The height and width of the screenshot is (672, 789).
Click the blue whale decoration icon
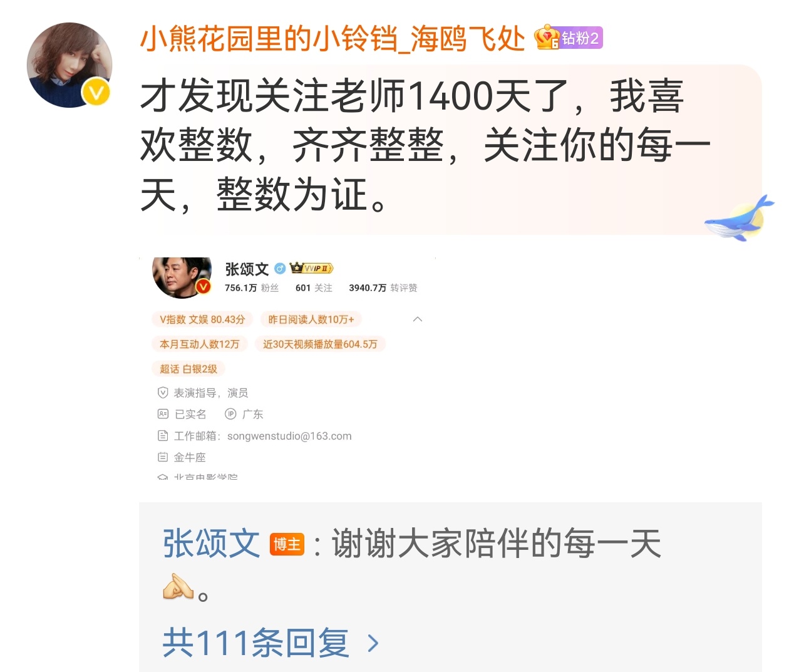point(739,218)
